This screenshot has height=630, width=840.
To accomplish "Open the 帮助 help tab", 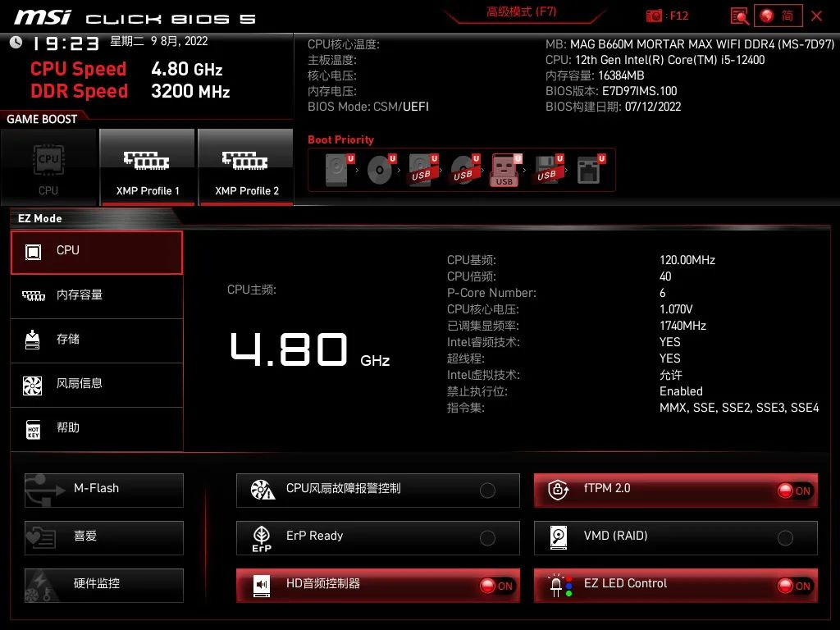I will (x=97, y=430).
